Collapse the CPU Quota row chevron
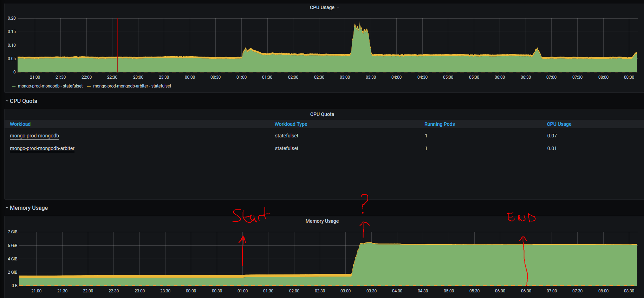The width and height of the screenshot is (644, 298). tap(7, 101)
